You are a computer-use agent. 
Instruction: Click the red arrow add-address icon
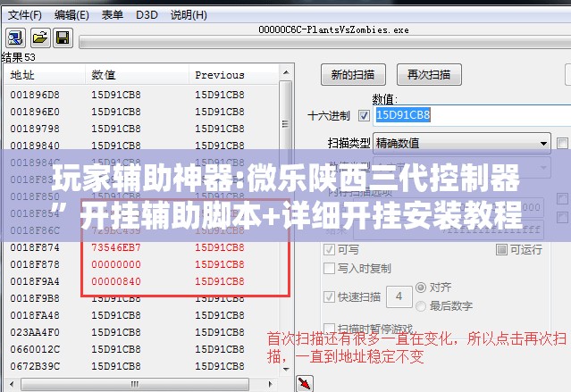[x=305, y=383]
